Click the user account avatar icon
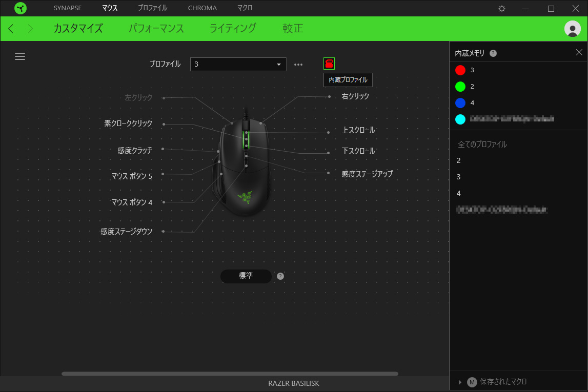The image size is (588, 392). pyautogui.click(x=572, y=29)
